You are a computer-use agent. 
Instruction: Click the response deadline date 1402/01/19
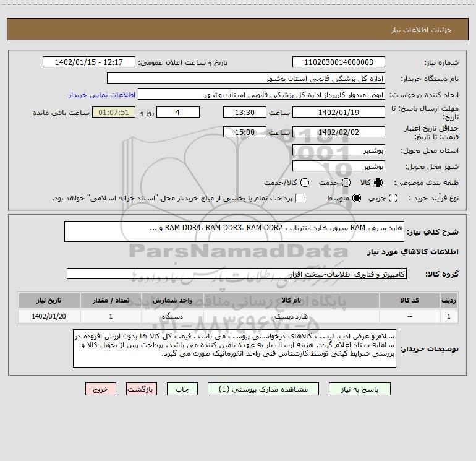[x=339, y=112]
